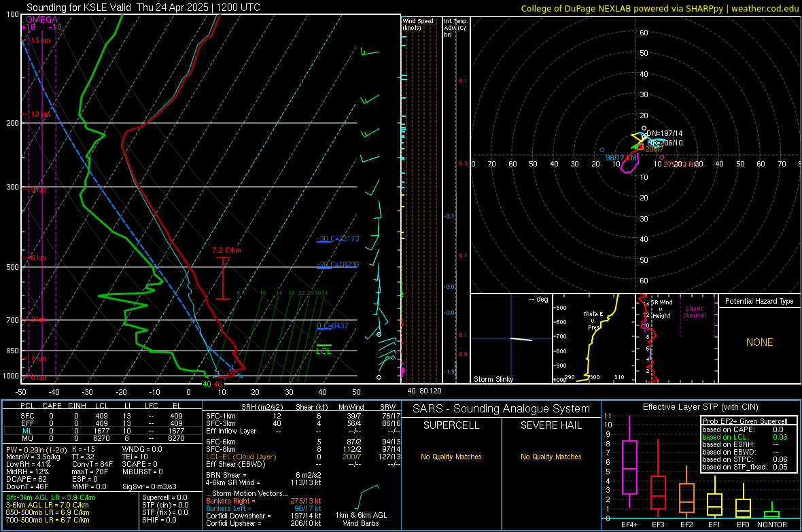Click the Theta-E v. Pres label

[593, 320]
